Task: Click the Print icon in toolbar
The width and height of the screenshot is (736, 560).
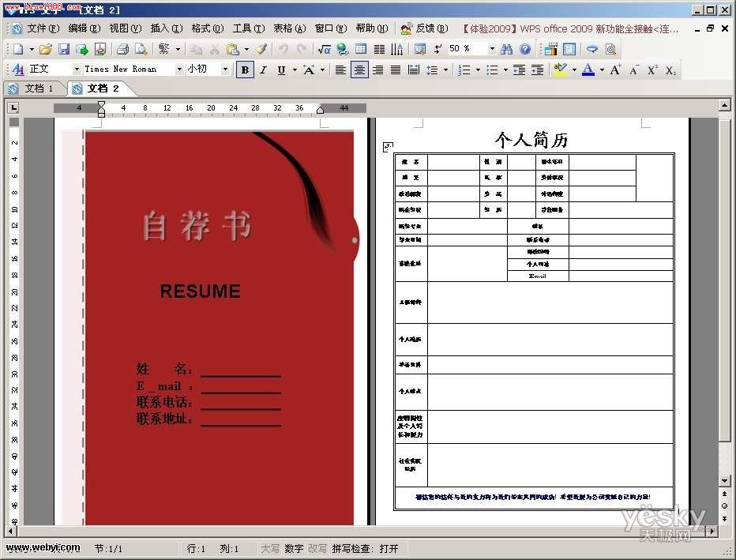Action: point(122,49)
